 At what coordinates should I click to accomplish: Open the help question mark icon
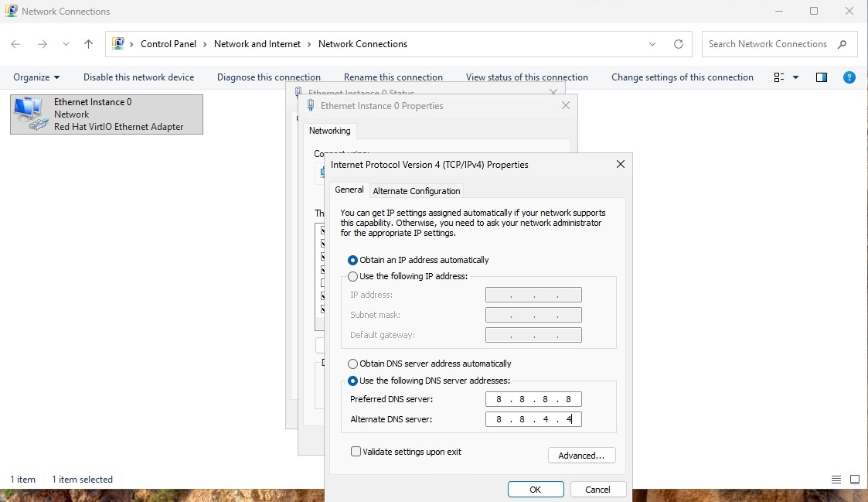coord(849,77)
